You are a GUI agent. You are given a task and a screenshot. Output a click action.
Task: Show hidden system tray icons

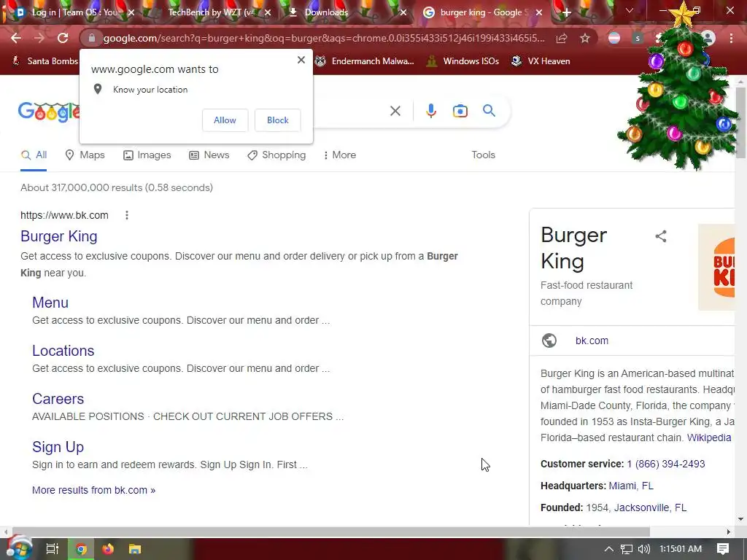(609, 549)
